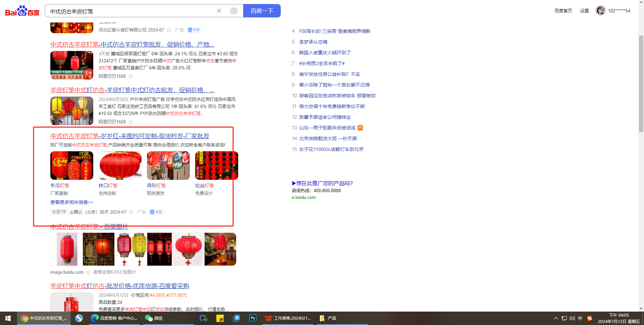
Task: Open the Windows Start menu
Action: point(8,318)
